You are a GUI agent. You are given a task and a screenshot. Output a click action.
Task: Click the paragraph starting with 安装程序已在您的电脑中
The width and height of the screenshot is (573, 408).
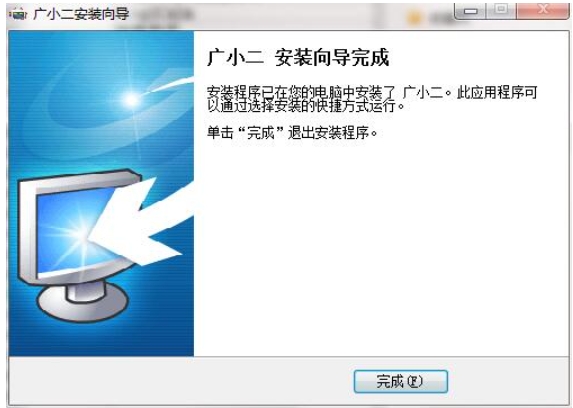tap(372, 99)
